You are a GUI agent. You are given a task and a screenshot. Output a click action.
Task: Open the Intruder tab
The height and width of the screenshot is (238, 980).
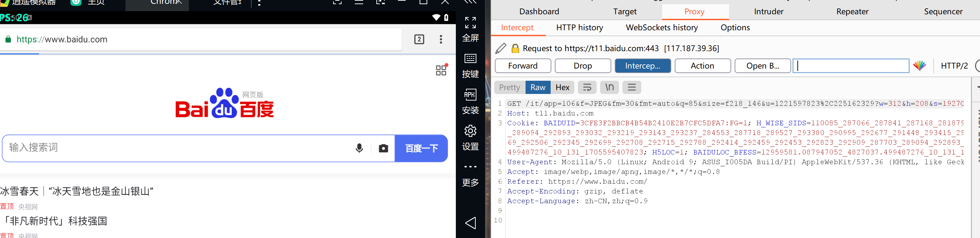768,11
